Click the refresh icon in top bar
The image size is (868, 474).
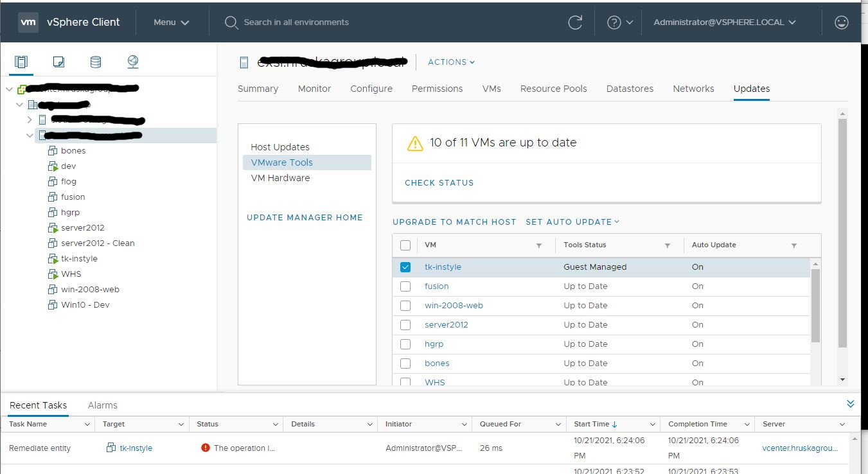tap(575, 22)
